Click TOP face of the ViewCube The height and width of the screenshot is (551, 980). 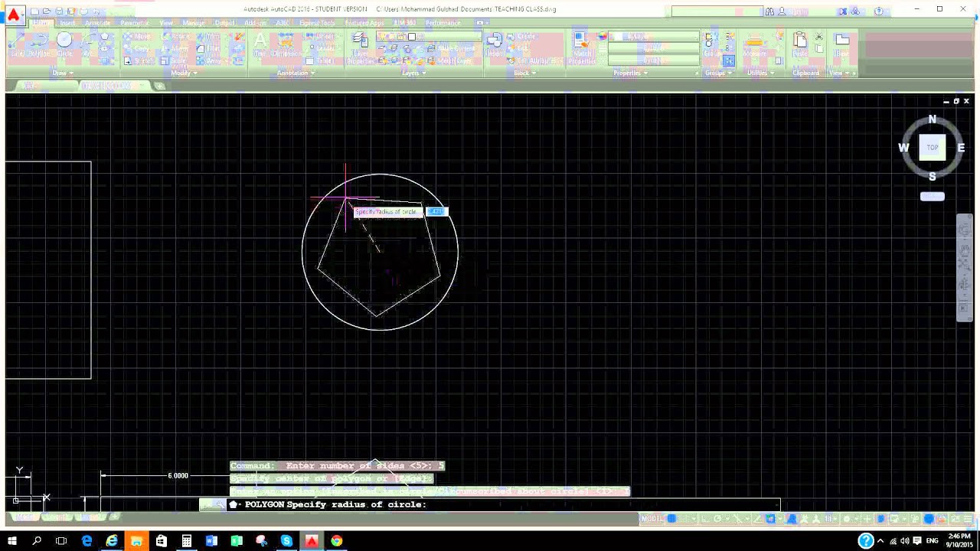point(932,148)
